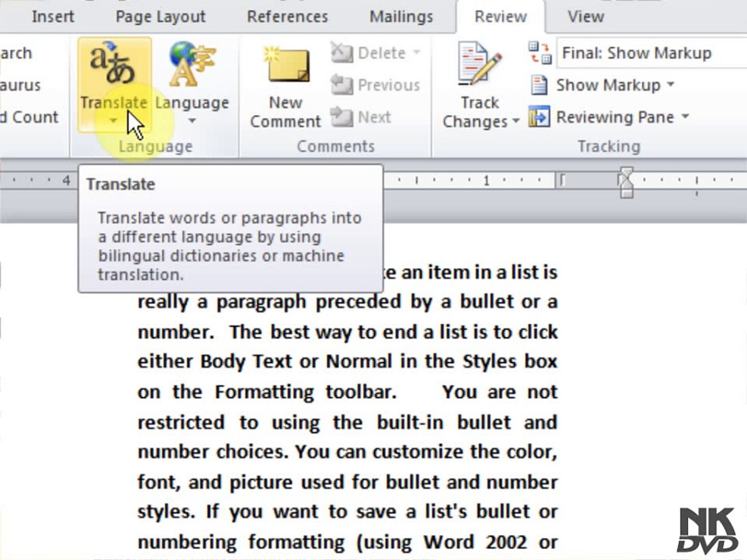The image size is (747, 560).
Task: Click the Translate icon in the ribbon
Action: pyautogui.click(x=113, y=64)
